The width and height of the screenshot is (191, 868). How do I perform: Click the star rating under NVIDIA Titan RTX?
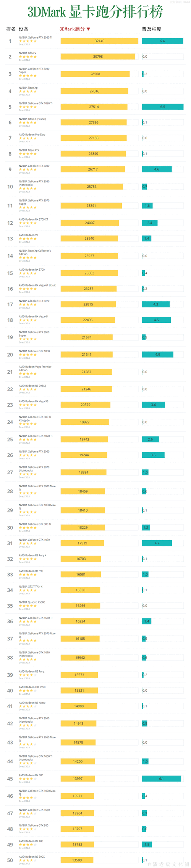(x=28, y=154)
